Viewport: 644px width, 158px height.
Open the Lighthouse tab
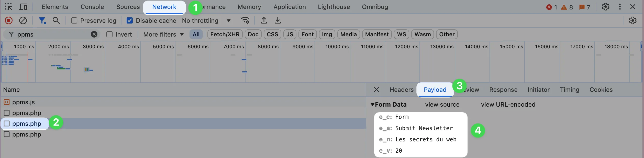pos(334,7)
